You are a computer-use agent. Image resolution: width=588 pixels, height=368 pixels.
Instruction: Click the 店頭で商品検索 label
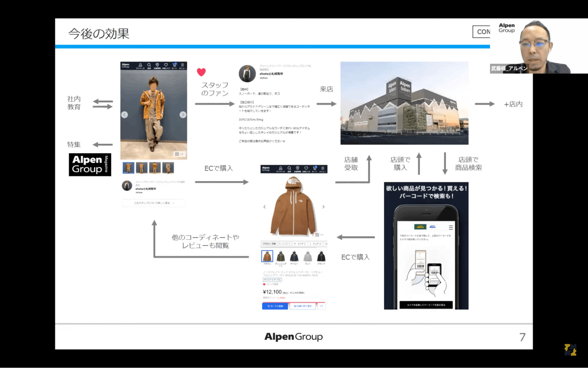469,164
